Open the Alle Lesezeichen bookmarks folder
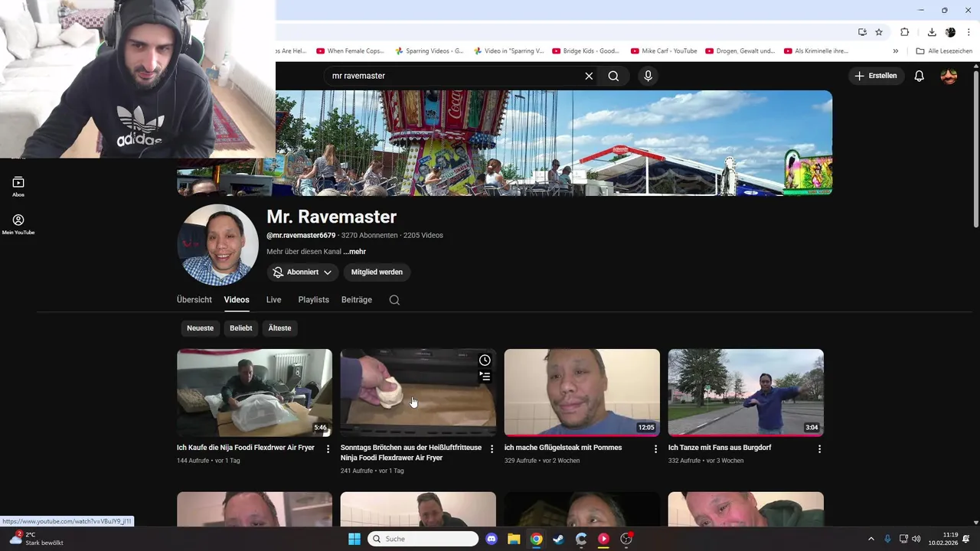 tap(944, 51)
